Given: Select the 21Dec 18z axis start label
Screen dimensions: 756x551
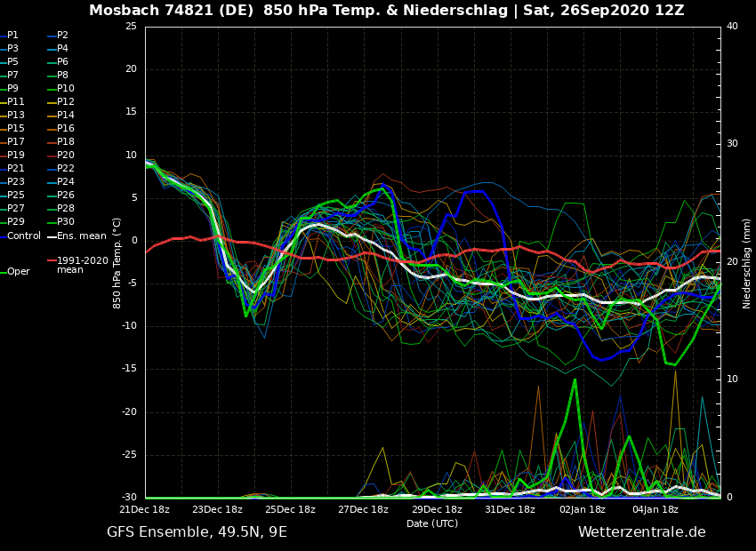Looking at the screenshot, I should tap(145, 509).
